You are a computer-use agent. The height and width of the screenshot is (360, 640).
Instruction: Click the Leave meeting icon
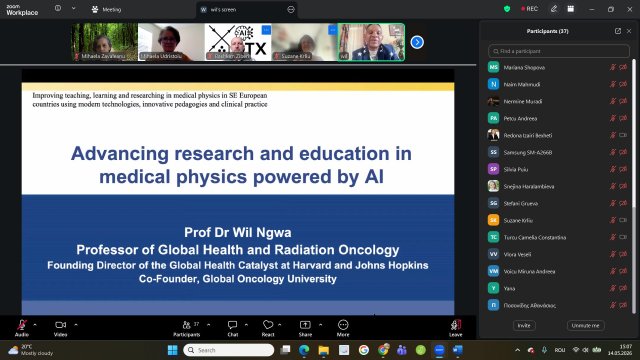pos(456,325)
